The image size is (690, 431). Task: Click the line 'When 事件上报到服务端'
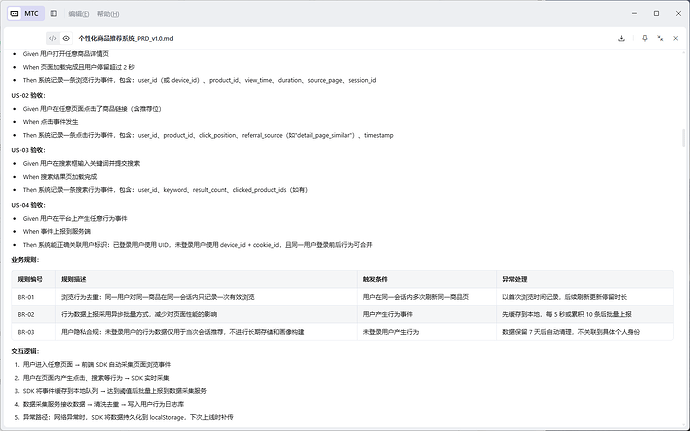(57, 232)
